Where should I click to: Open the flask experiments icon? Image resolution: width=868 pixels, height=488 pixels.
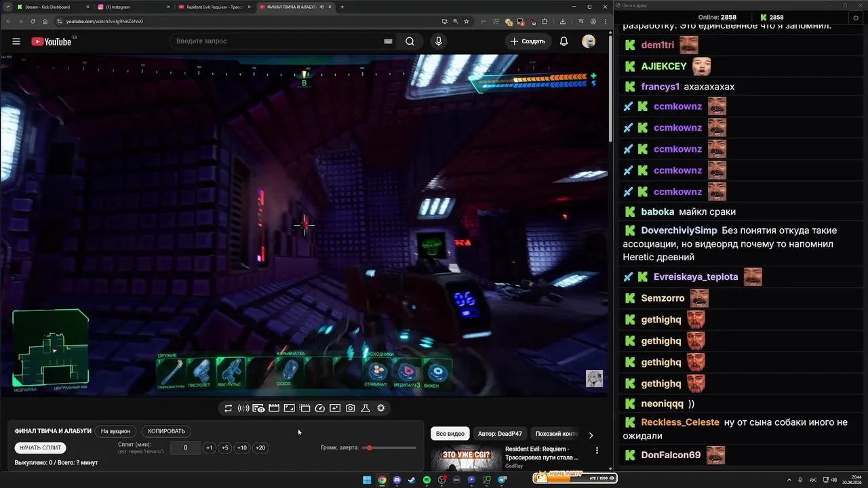(x=366, y=408)
